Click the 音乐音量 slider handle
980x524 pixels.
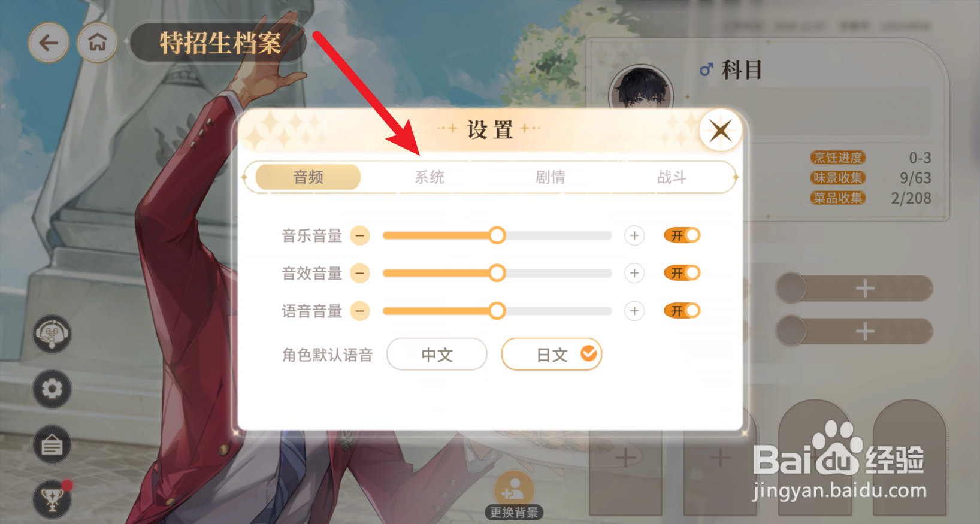point(497,235)
